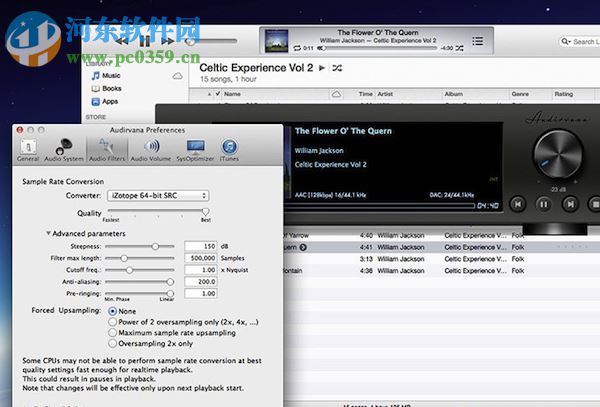Click the Anti-aliasing slider handle
This screenshot has height=407, width=600.
click(x=170, y=282)
